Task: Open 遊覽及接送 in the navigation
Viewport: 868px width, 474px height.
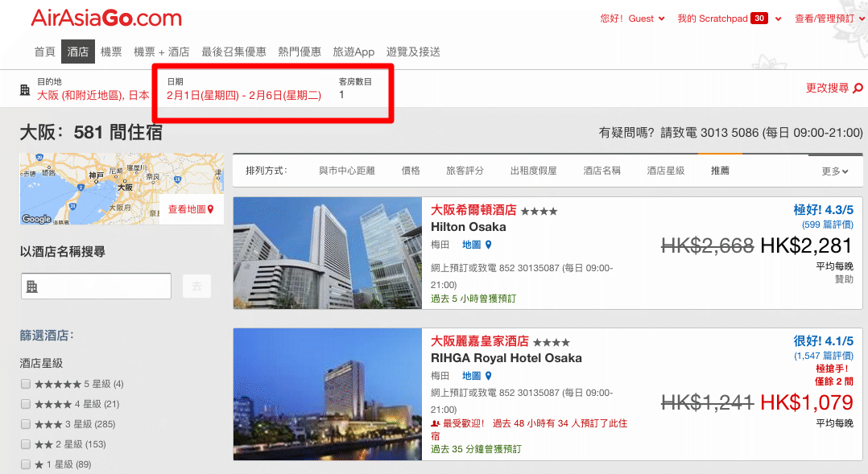Action: (413, 52)
